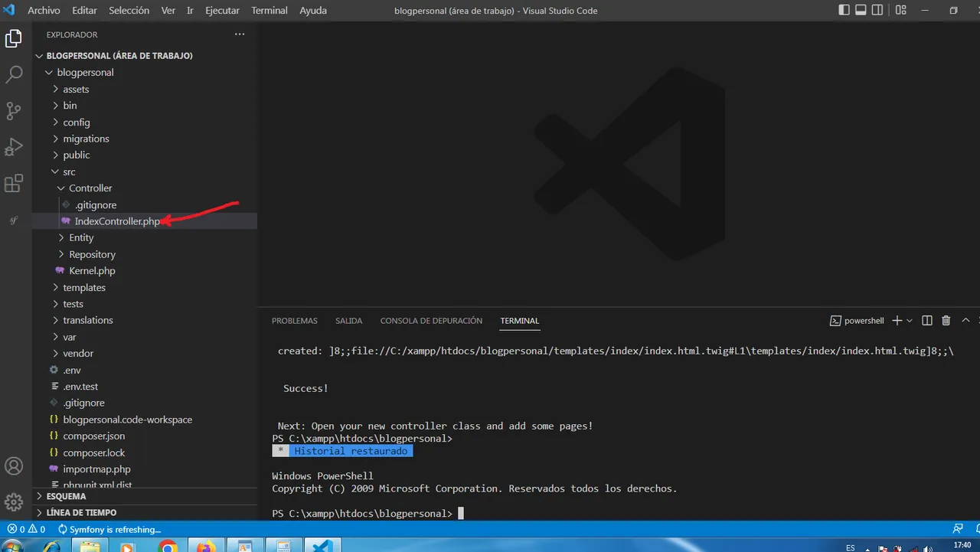
Task: Open the Editar menu
Action: [84, 11]
